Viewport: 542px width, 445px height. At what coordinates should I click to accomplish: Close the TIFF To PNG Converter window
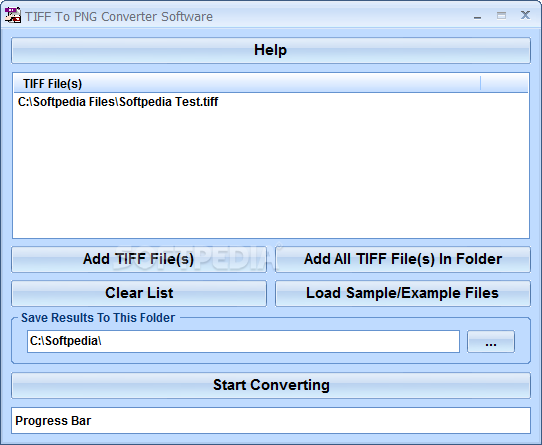tap(525, 15)
